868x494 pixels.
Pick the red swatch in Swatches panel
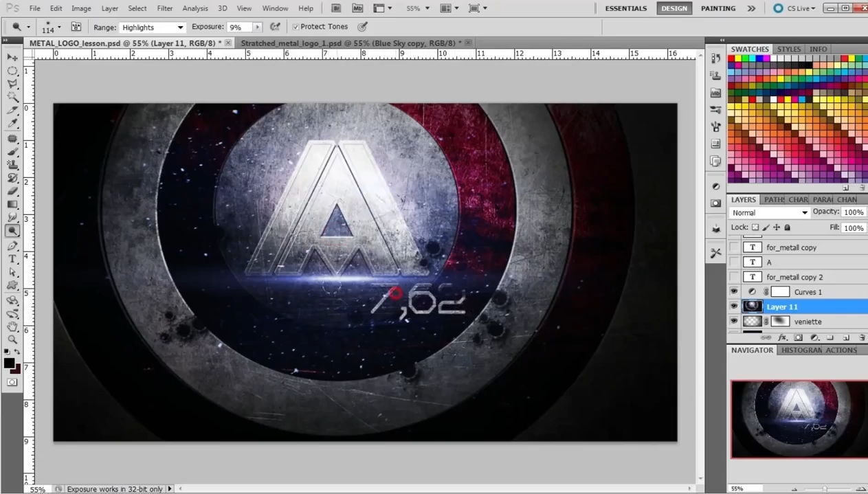(732, 58)
